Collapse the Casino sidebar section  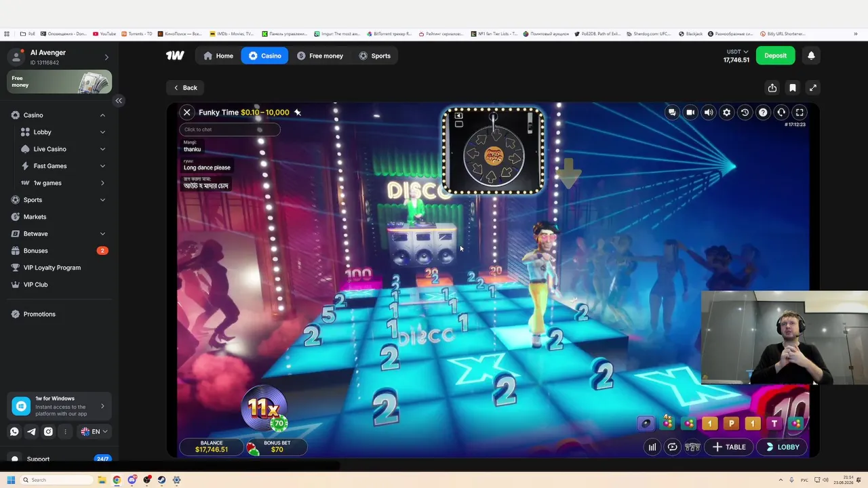pos(102,115)
